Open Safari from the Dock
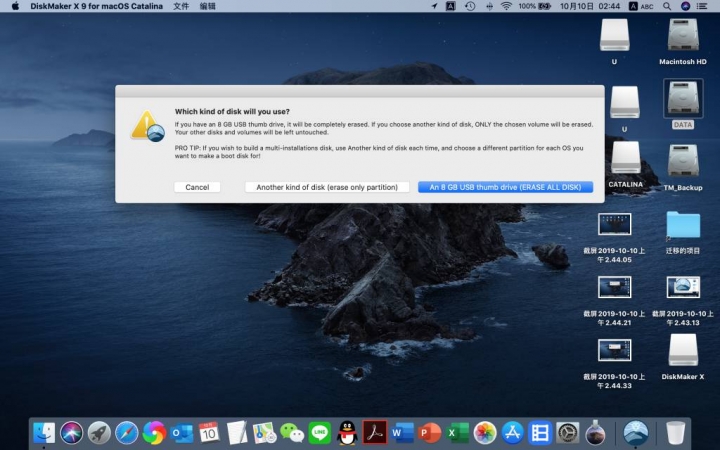This screenshot has width=720, height=450. 127,433
